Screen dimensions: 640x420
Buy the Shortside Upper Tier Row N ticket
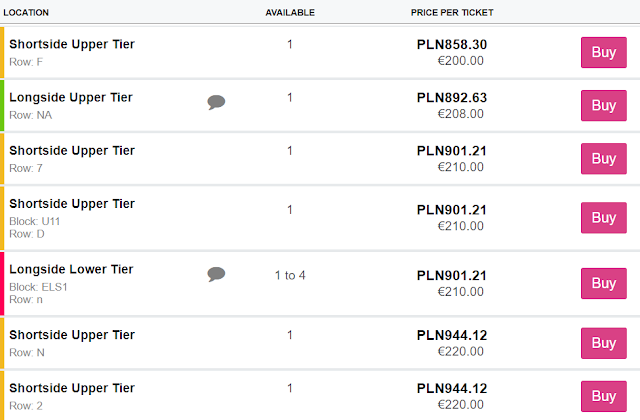pos(603,343)
